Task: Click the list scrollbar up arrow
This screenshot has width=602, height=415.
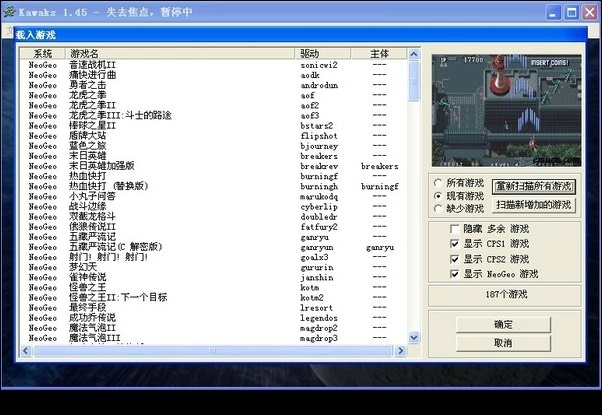Action: pos(413,54)
